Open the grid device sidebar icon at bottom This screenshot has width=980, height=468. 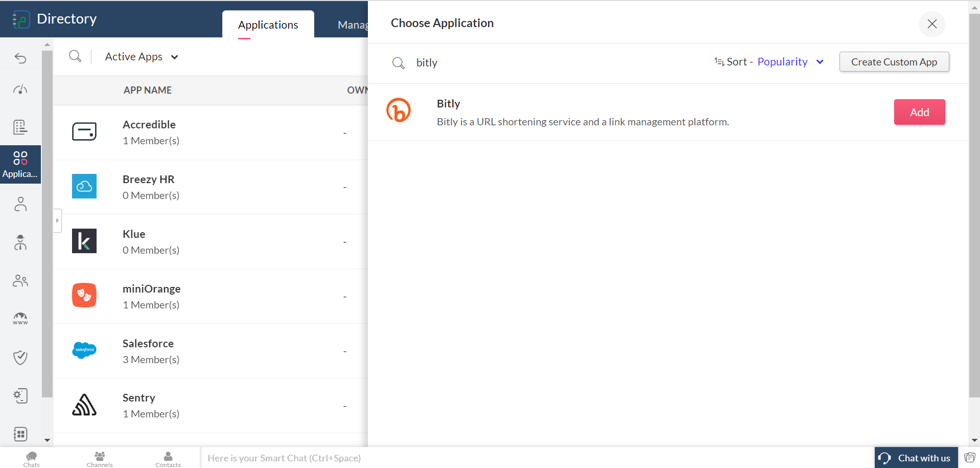pos(20,434)
